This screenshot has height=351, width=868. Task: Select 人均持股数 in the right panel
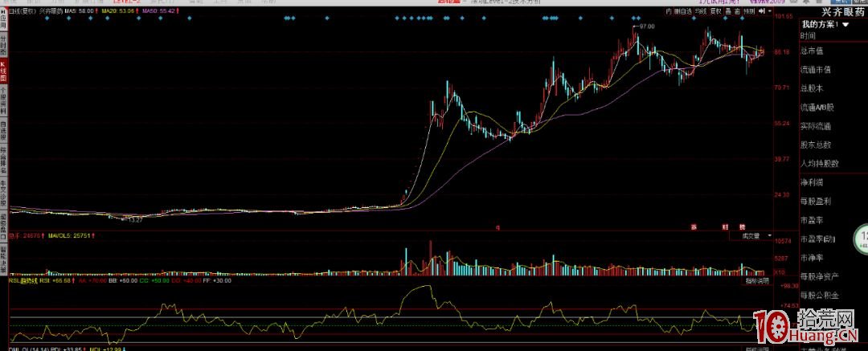pyautogui.click(x=819, y=164)
